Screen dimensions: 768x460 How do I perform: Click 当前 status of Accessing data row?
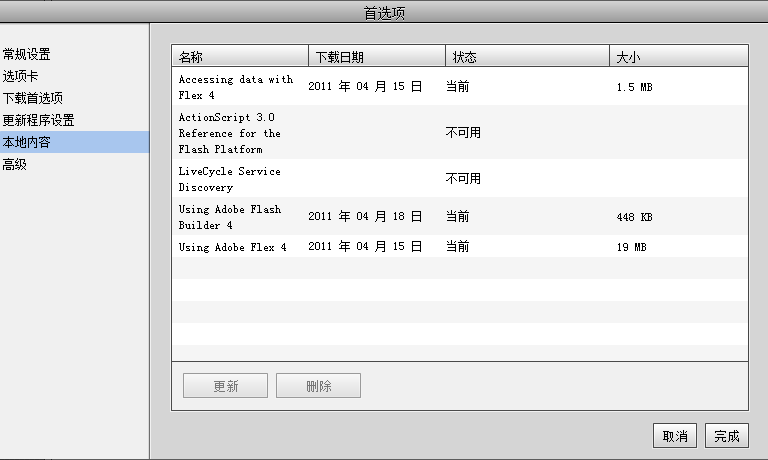(x=457, y=86)
